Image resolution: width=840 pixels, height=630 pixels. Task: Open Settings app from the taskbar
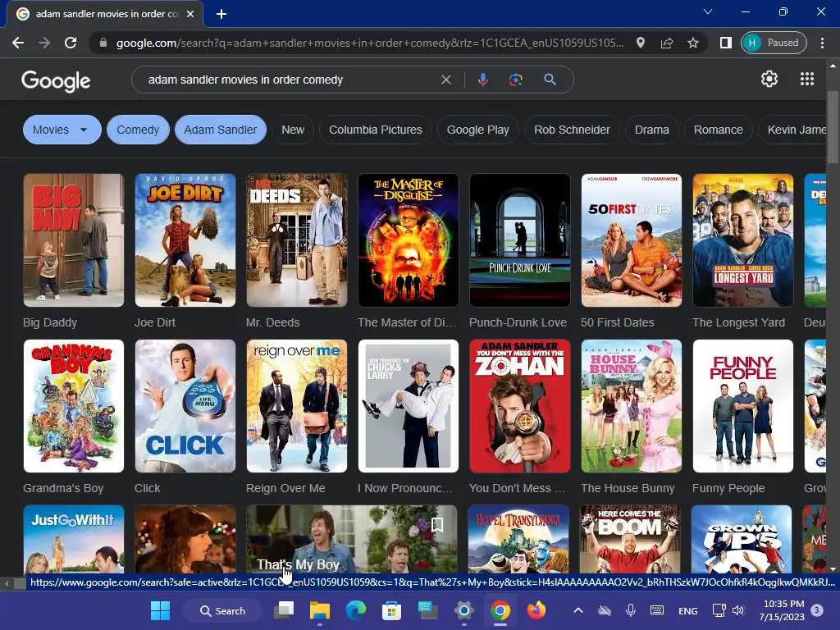464,610
